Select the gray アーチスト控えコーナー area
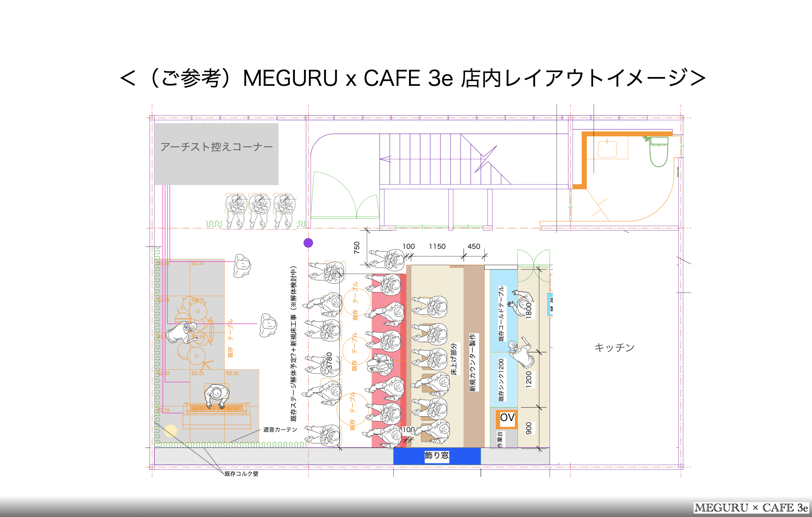This screenshot has width=812, height=517. coord(216,154)
